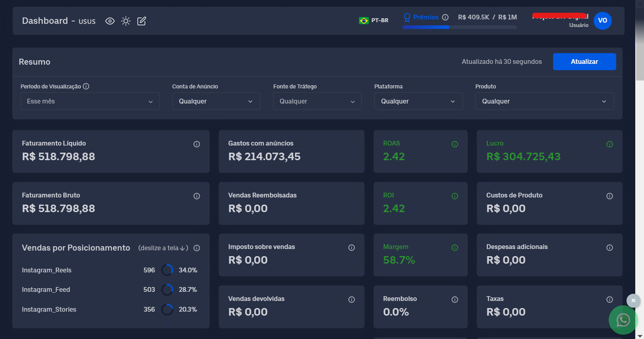Click the R$ 409.5K / R$ 1M text
The image size is (644, 339).
pos(487,17)
